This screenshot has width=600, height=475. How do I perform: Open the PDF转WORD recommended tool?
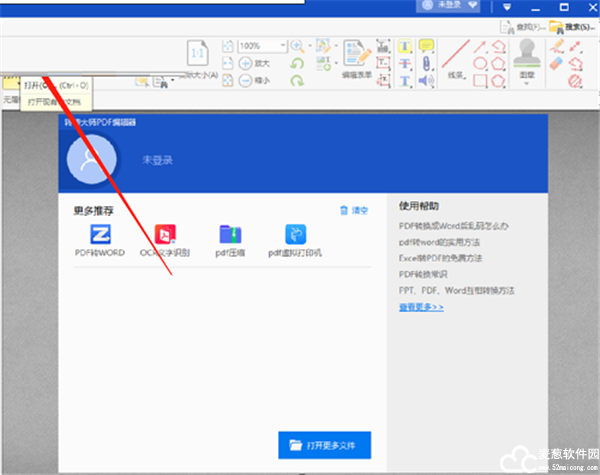[x=100, y=240]
